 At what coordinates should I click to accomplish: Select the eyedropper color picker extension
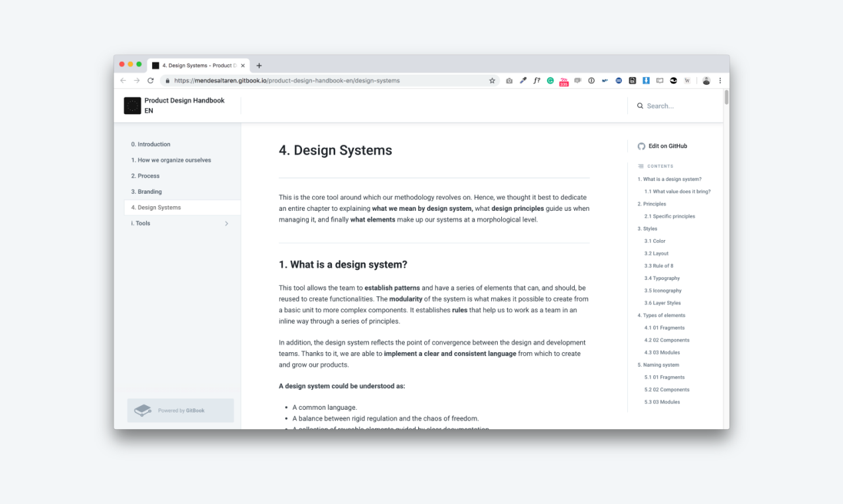point(522,80)
